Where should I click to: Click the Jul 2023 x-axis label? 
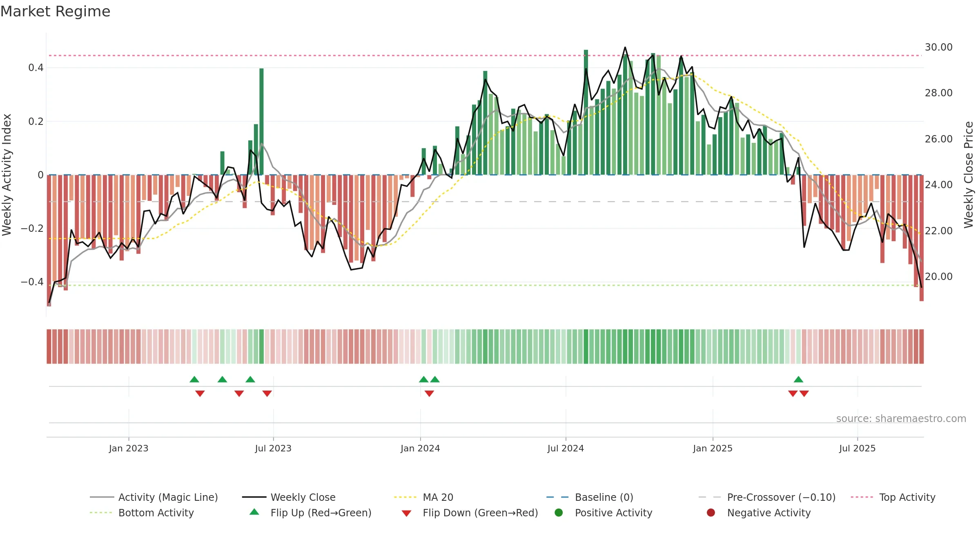(x=273, y=448)
